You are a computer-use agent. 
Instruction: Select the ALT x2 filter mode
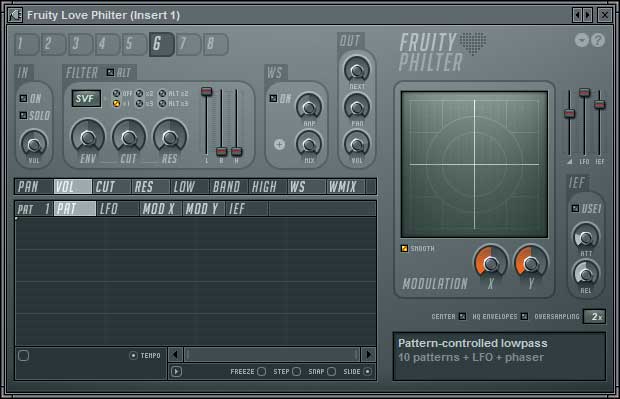click(x=163, y=94)
